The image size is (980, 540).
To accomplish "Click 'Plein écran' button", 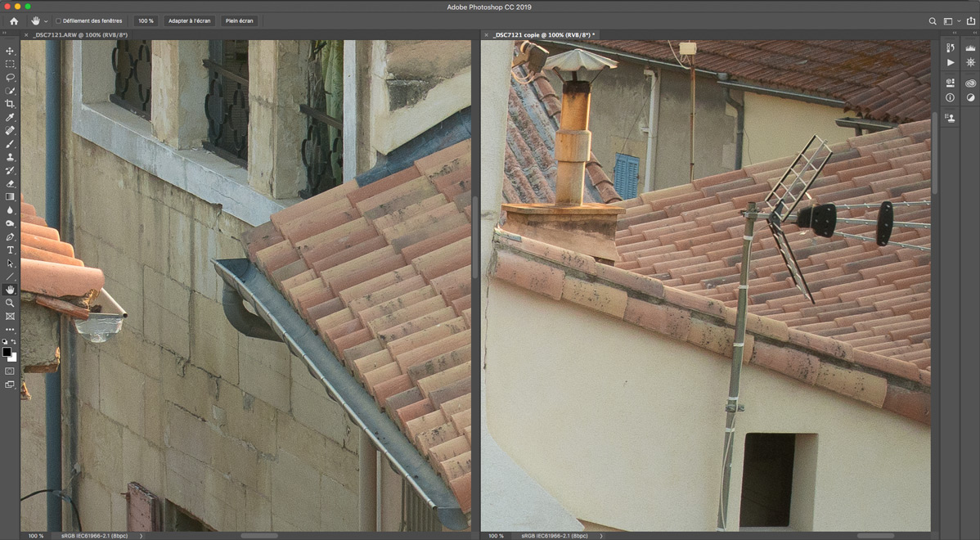I will (x=240, y=20).
